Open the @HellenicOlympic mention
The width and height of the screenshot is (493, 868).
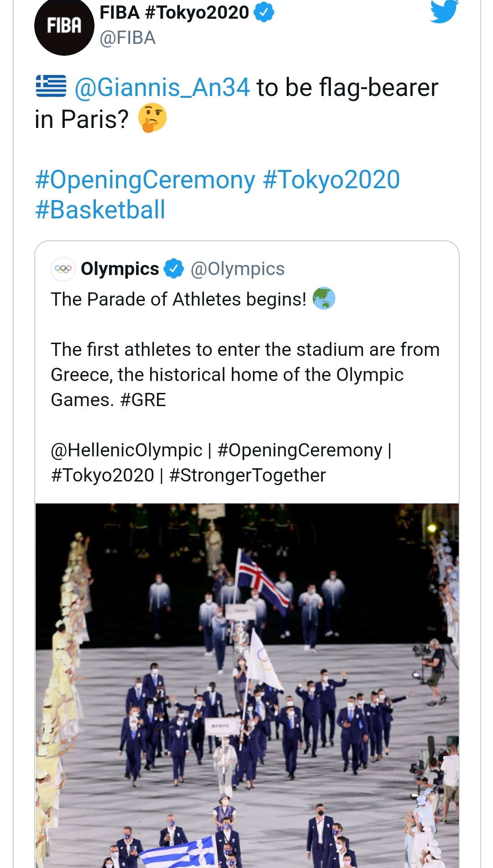(126, 450)
